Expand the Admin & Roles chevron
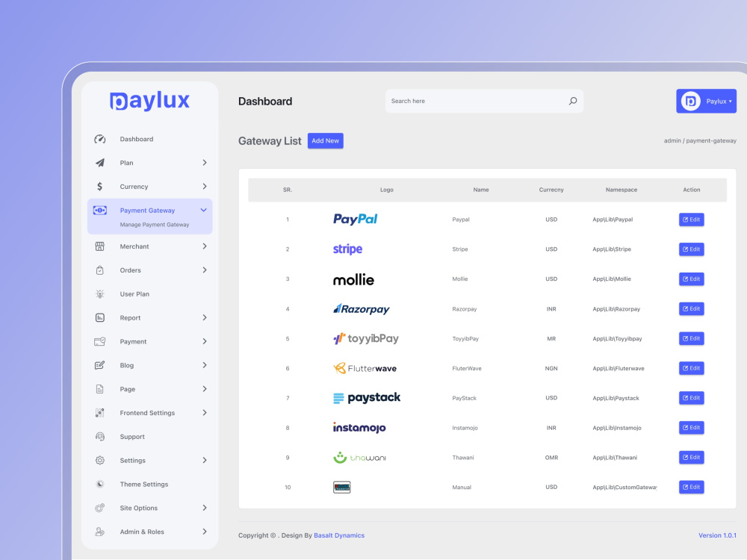The height and width of the screenshot is (560, 747). tap(205, 532)
